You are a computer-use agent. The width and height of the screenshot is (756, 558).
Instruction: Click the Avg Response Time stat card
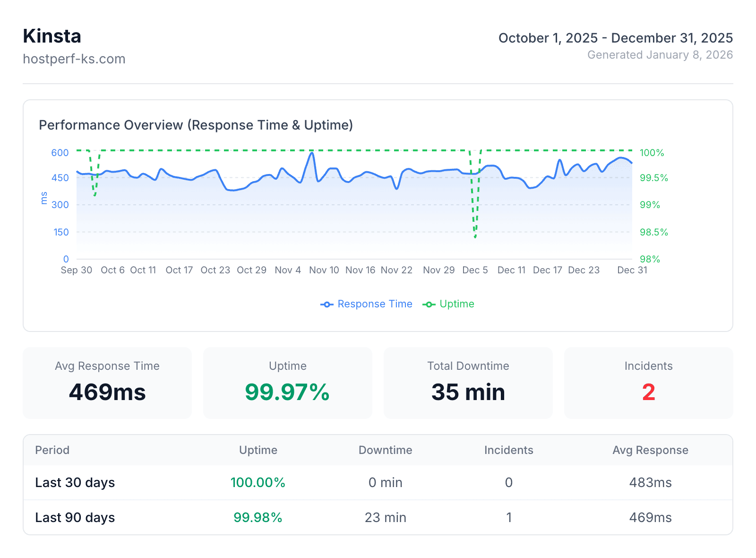coord(107,383)
